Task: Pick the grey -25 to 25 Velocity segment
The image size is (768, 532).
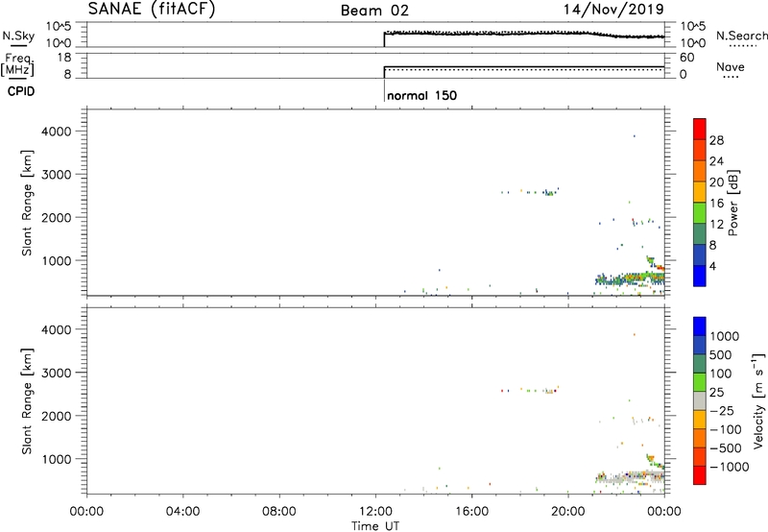Action: [x=700, y=400]
